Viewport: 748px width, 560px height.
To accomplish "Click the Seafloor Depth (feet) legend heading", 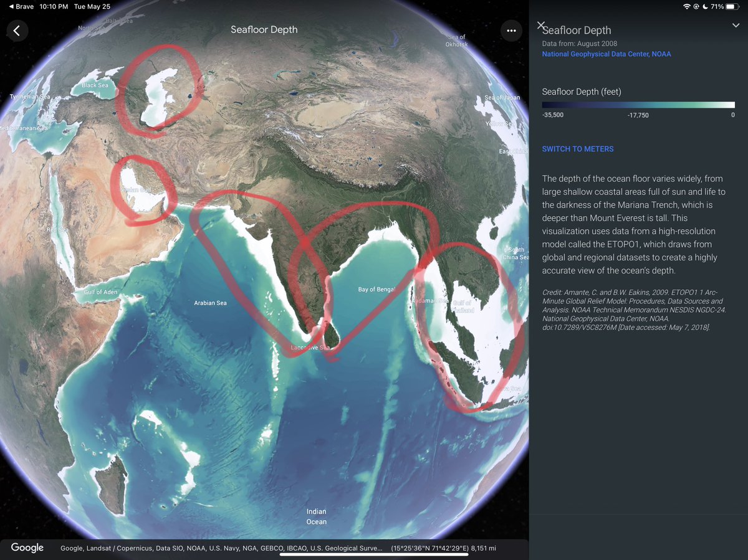I will (582, 92).
